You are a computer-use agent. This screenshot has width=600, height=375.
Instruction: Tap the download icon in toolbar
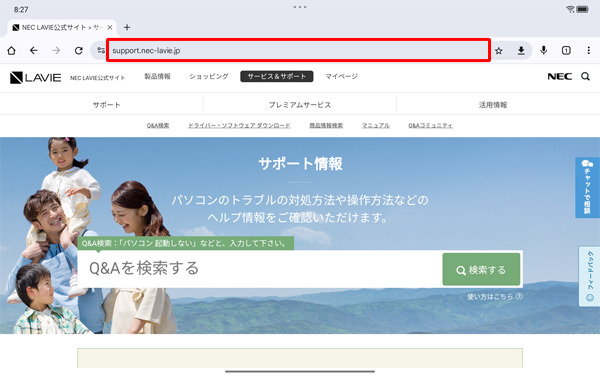[521, 51]
